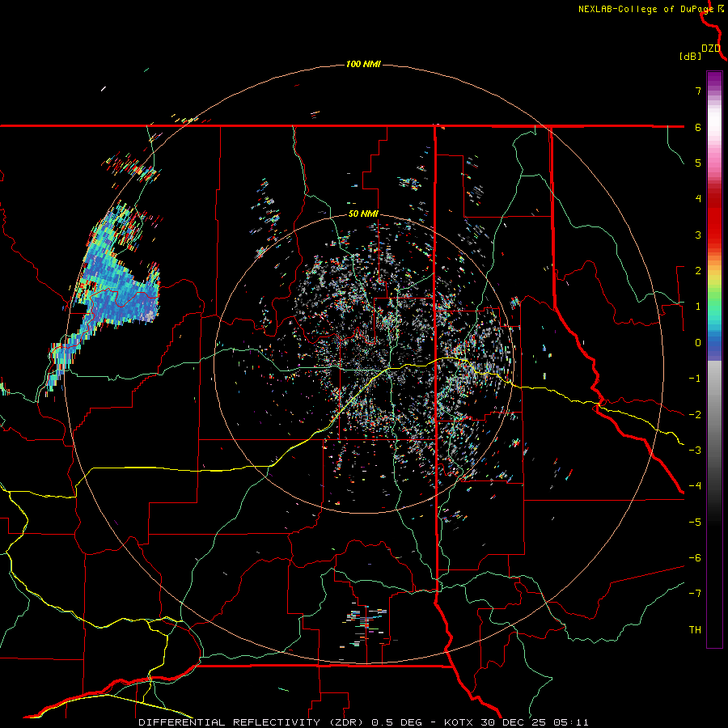Select the 6 dB scale label
Screen dimensions: 728x728
[x=698, y=127]
